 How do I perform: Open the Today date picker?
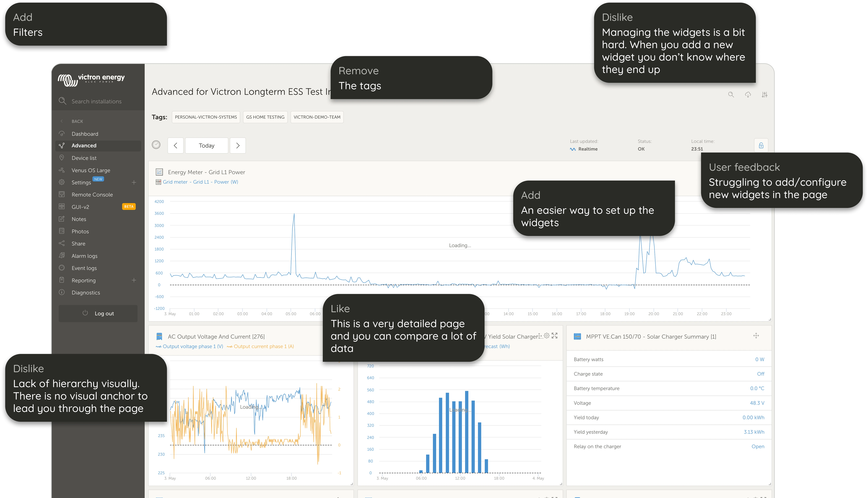coord(207,145)
